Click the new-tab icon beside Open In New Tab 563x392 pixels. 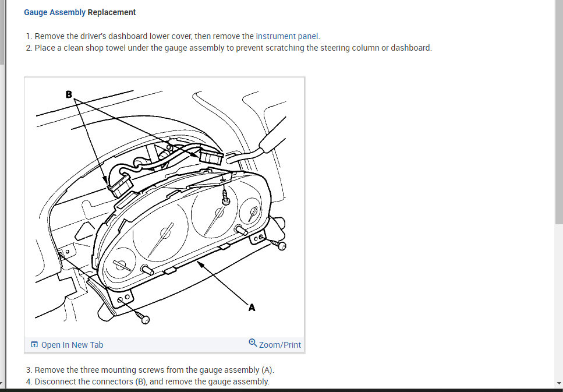tap(34, 345)
